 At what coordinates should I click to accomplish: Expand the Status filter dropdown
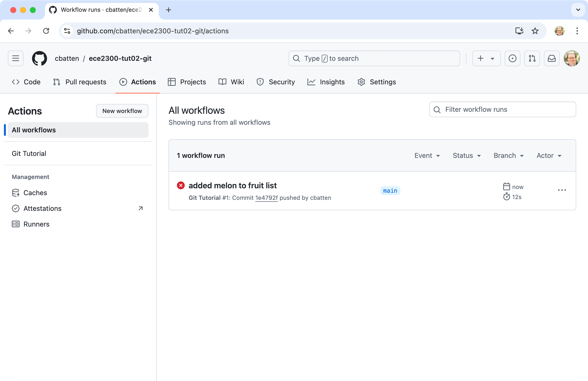(x=466, y=155)
